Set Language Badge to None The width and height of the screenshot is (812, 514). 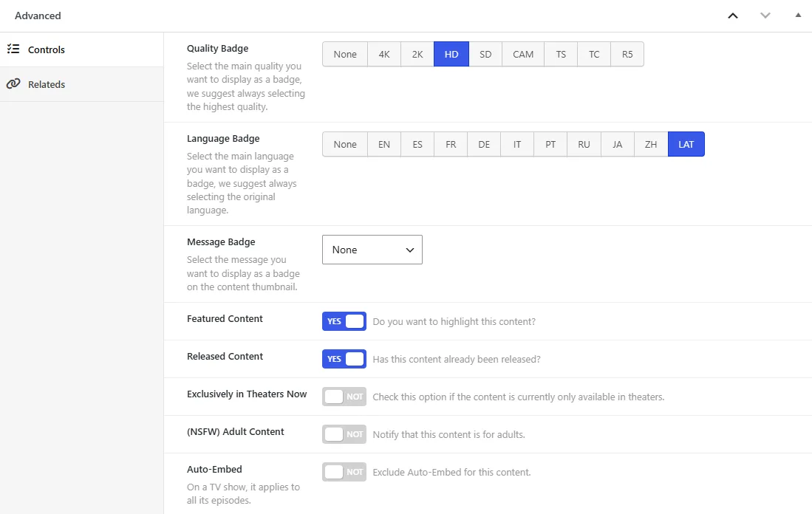[x=345, y=145]
